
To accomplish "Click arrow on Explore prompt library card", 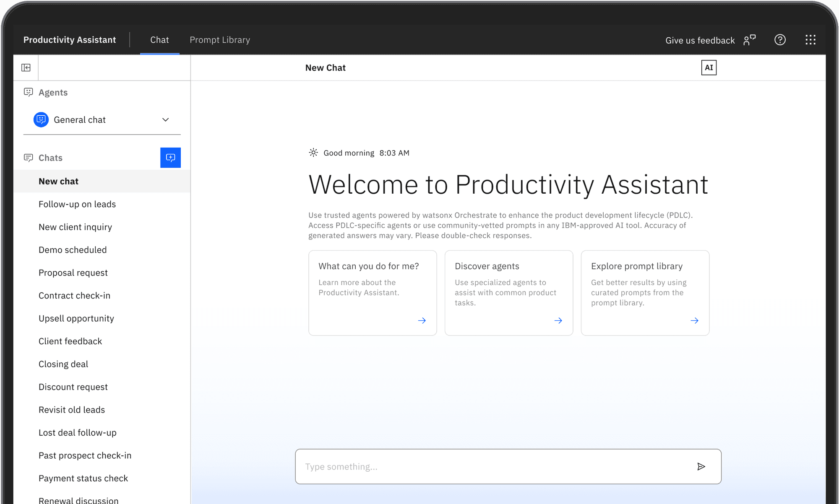I will [694, 321].
